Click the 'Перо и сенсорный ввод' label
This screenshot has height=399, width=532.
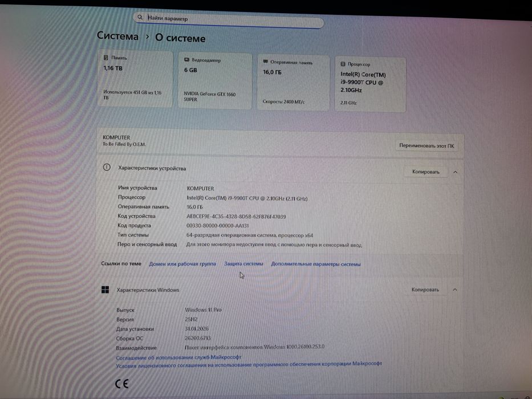point(147,245)
